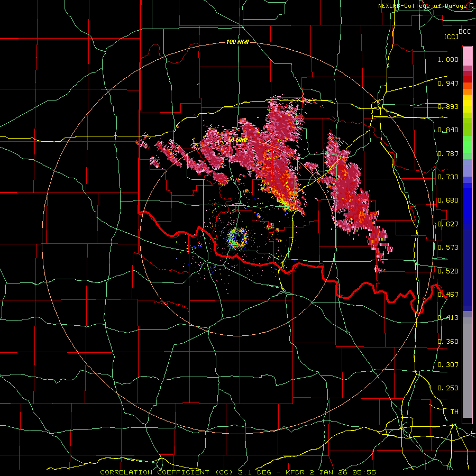Click the circular clutter ring at radar center
This screenshot has width=476, height=476.
[237, 239]
